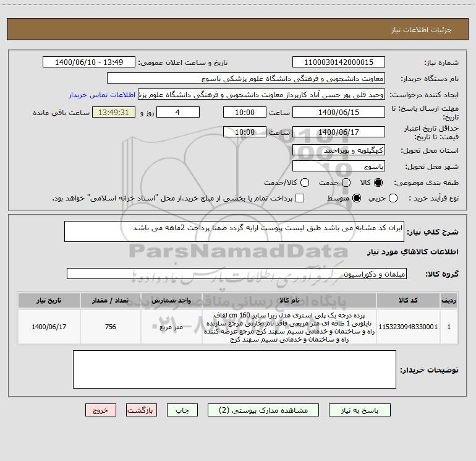Toggle the اسناد خزانه اسلامی payment checkbox

coord(300,198)
